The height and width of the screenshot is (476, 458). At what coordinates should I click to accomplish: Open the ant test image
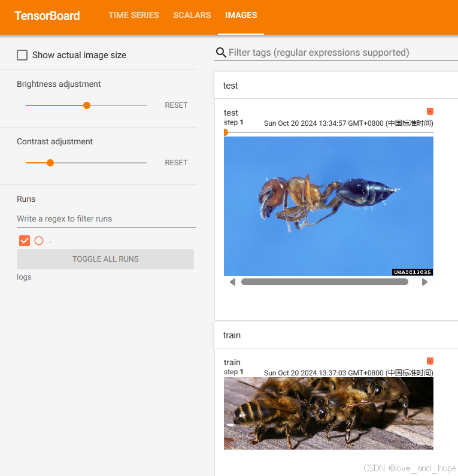329,206
